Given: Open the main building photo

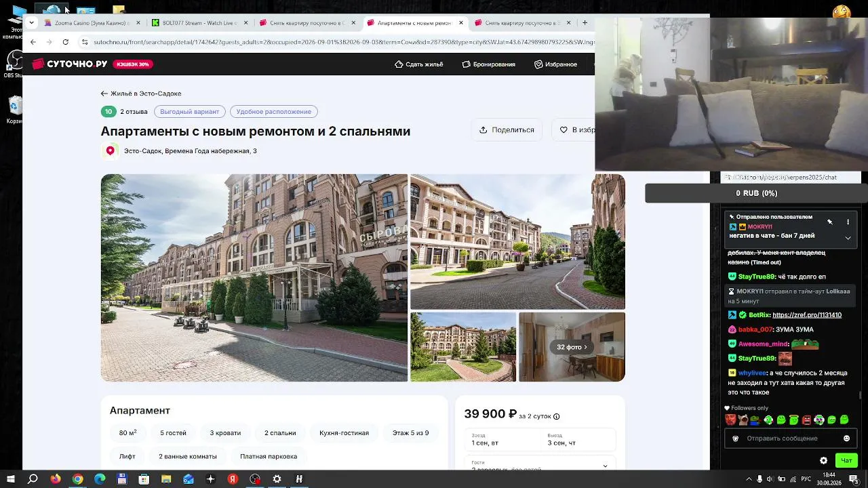Looking at the screenshot, I should (x=254, y=278).
